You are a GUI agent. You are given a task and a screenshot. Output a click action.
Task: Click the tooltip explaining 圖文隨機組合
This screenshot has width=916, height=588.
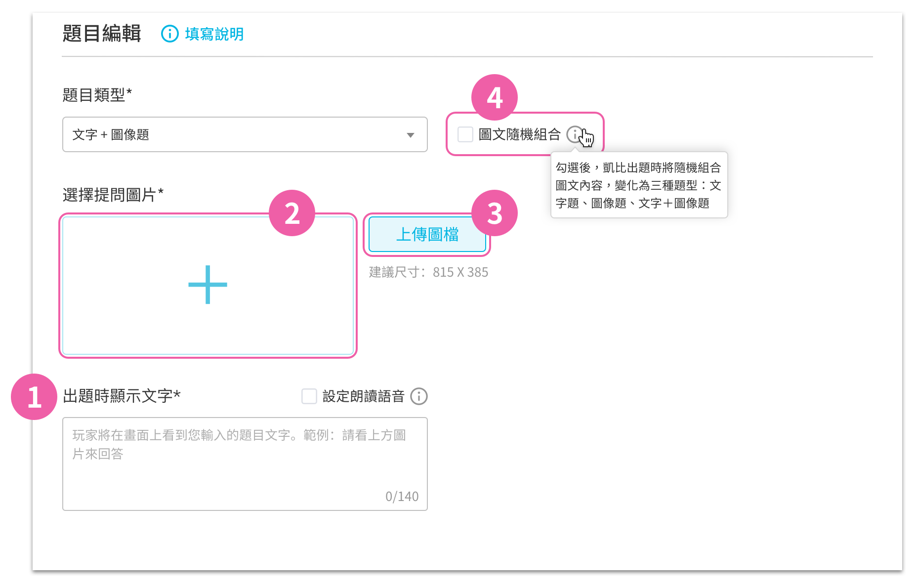click(639, 185)
